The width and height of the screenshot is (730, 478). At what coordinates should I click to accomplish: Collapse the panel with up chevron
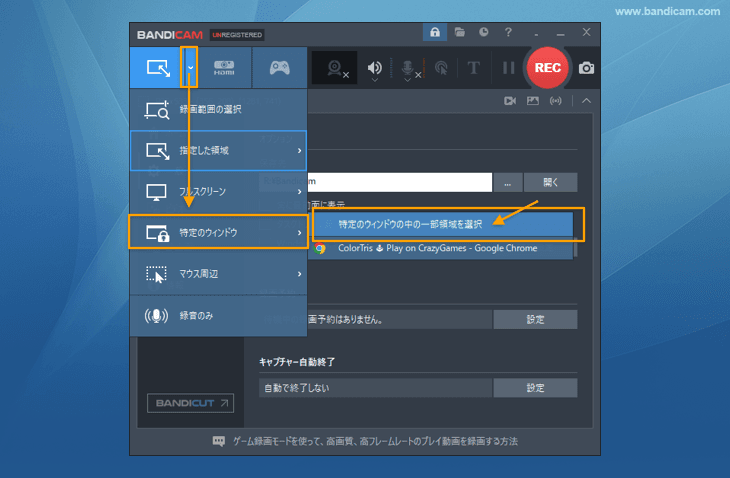[586, 101]
